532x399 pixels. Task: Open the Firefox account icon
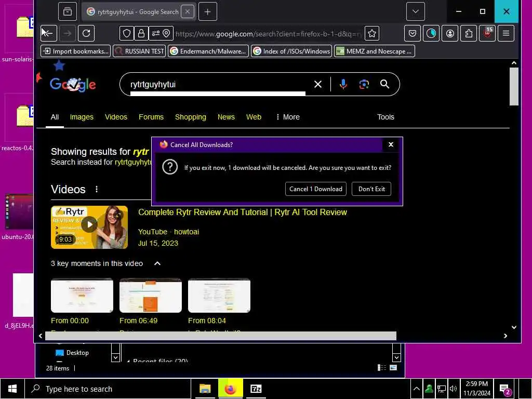click(450, 33)
